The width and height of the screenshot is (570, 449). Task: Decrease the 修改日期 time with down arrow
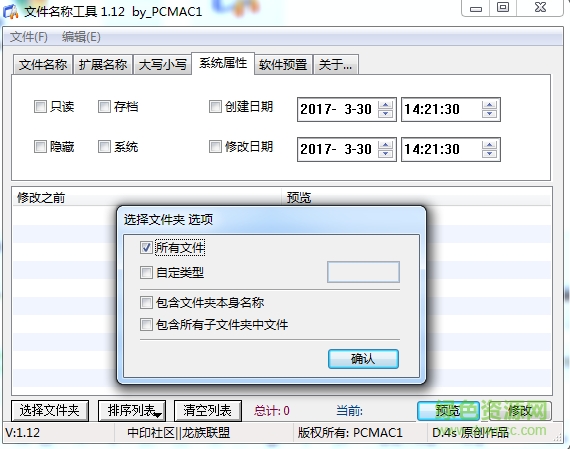(x=489, y=153)
